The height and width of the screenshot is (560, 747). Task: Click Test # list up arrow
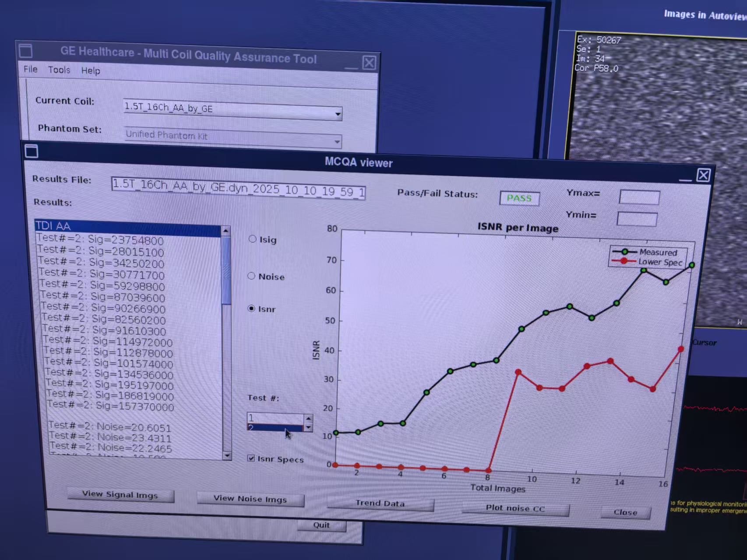tap(308, 418)
